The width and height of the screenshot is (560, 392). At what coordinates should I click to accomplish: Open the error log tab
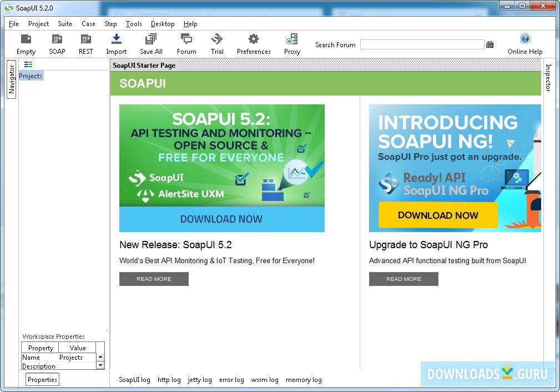[x=231, y=380]
